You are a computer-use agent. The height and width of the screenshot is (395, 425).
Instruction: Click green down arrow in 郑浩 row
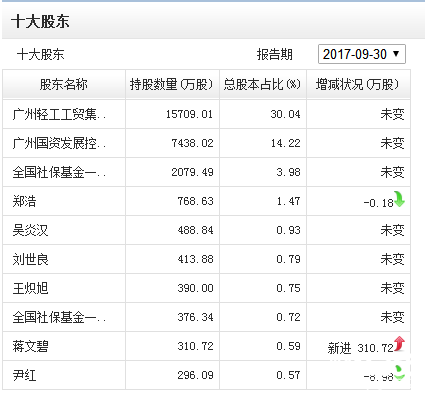399,199
